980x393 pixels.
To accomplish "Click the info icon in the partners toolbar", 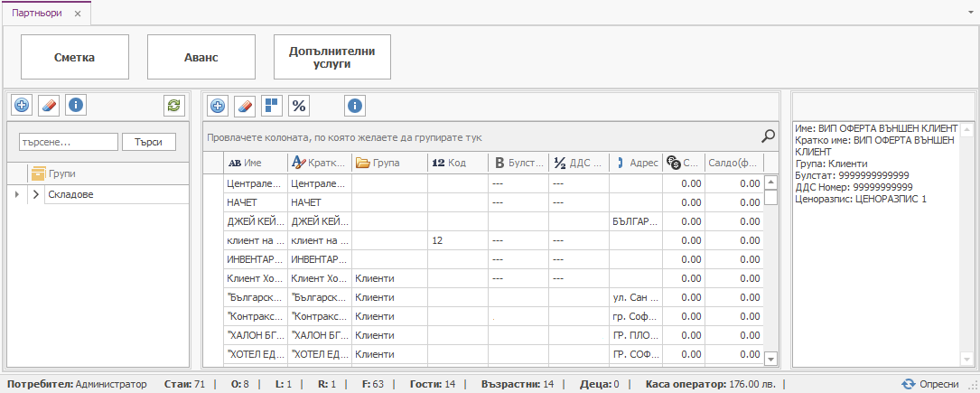I will [x=355, y=106].
